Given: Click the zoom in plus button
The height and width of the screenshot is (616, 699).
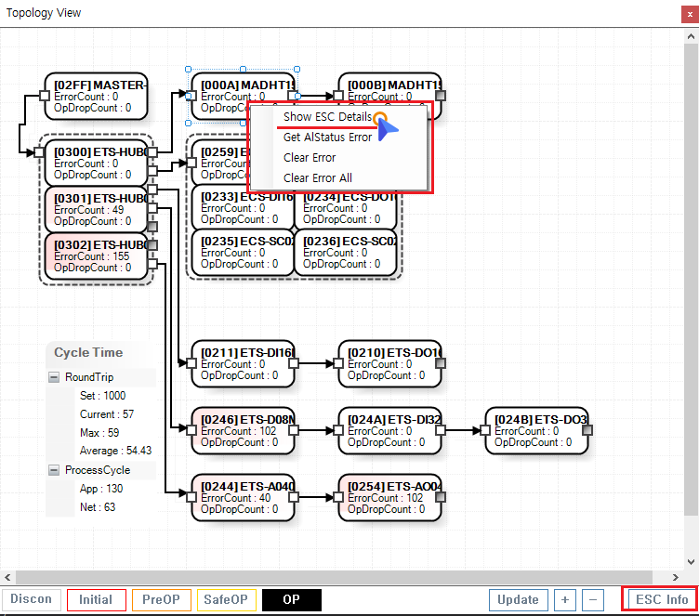Looking at the screenshot, I should pyautogui.click(x=565, y=599).
